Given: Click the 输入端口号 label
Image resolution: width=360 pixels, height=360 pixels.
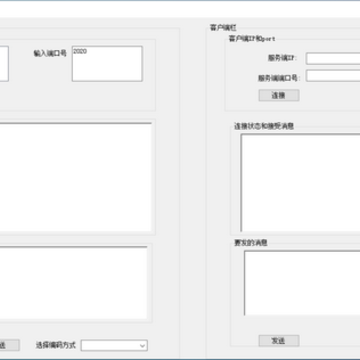Looking at the screenshot, I should point(50,53).
